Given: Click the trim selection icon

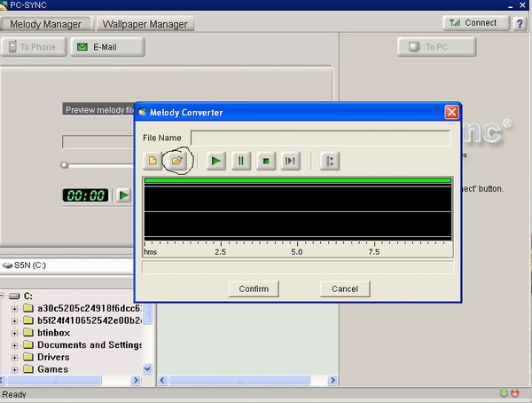Looking at the screenshot, I should [x=330, y=161].
